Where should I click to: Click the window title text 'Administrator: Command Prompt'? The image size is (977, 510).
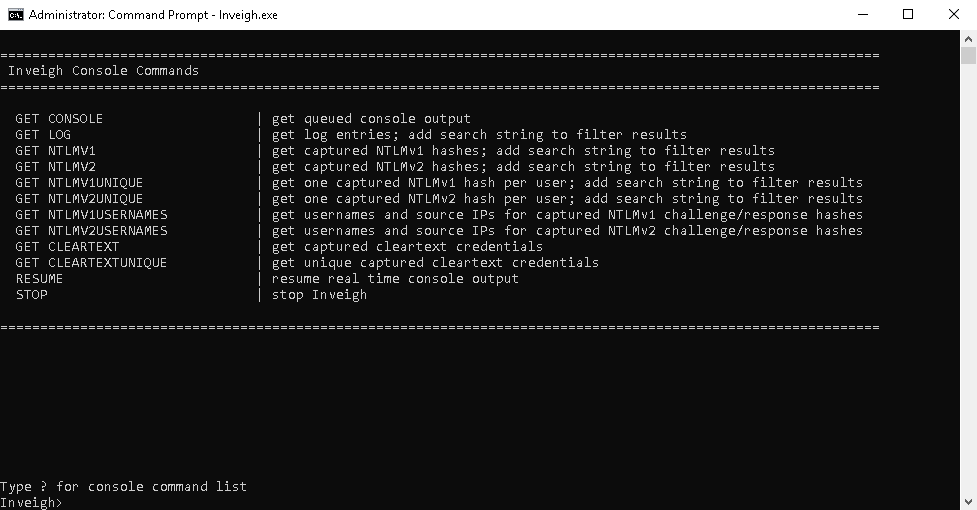click(118, 15)
